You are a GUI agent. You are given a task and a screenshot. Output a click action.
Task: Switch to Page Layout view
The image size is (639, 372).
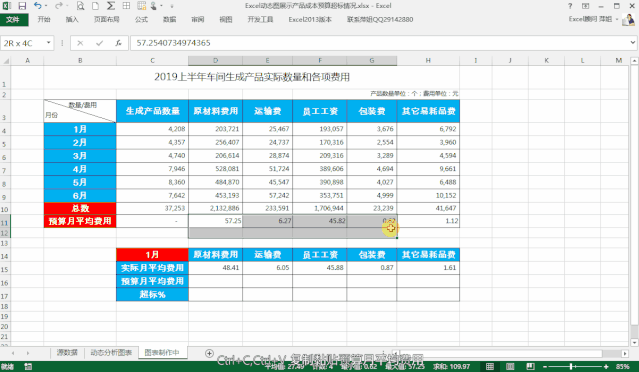tap(510, 366)
